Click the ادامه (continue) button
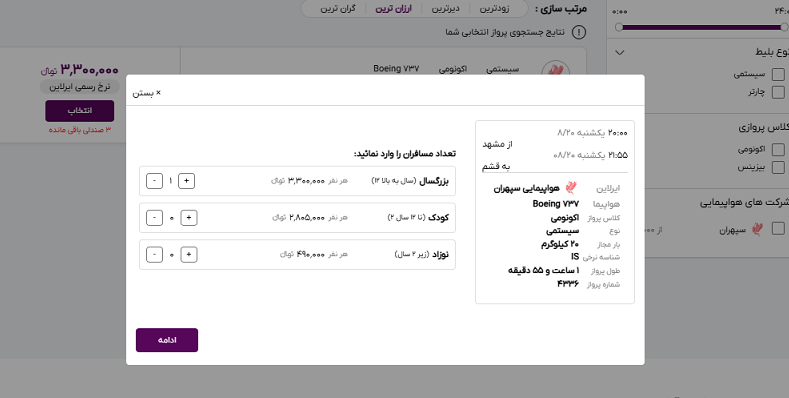Image resolution: width=789 pixels, height=398 pixels. tap(167, 340)
